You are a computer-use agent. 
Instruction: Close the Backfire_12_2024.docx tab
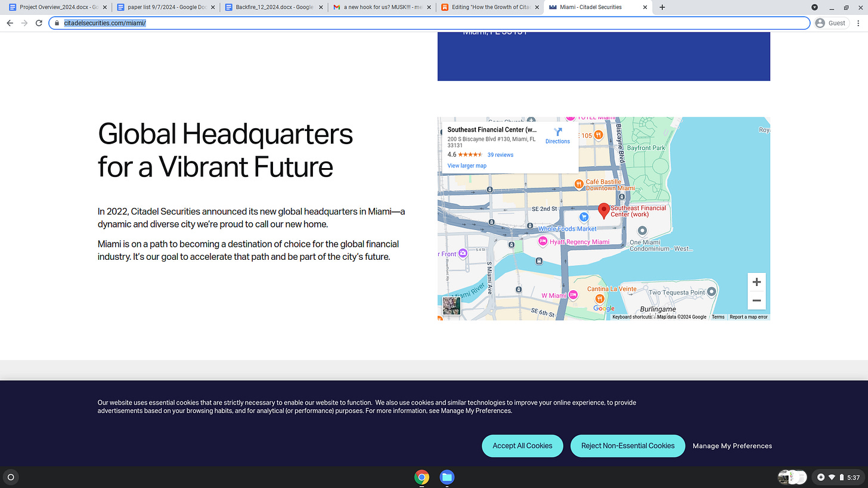coord(321,7)
